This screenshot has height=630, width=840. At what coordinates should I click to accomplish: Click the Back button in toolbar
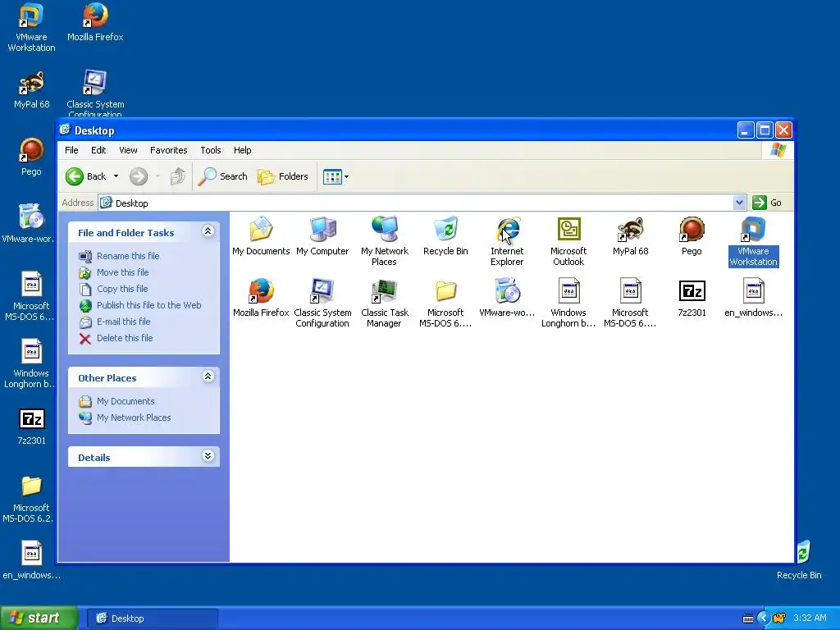pos(85,176)
